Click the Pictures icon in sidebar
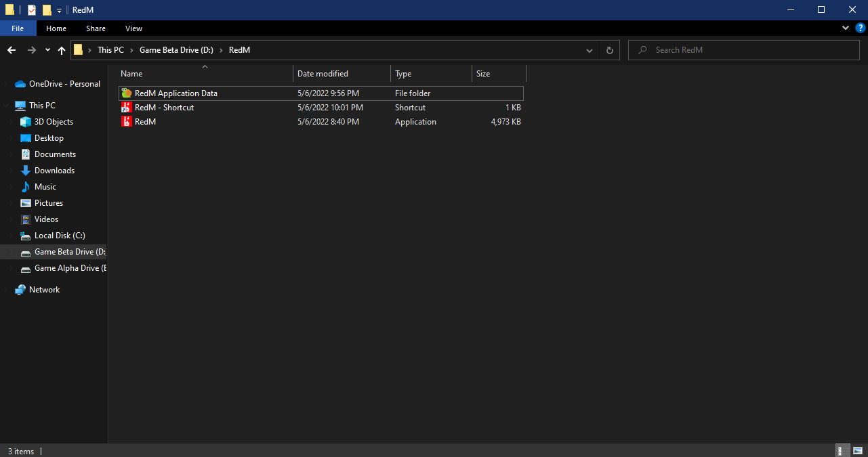 [26, 203]
